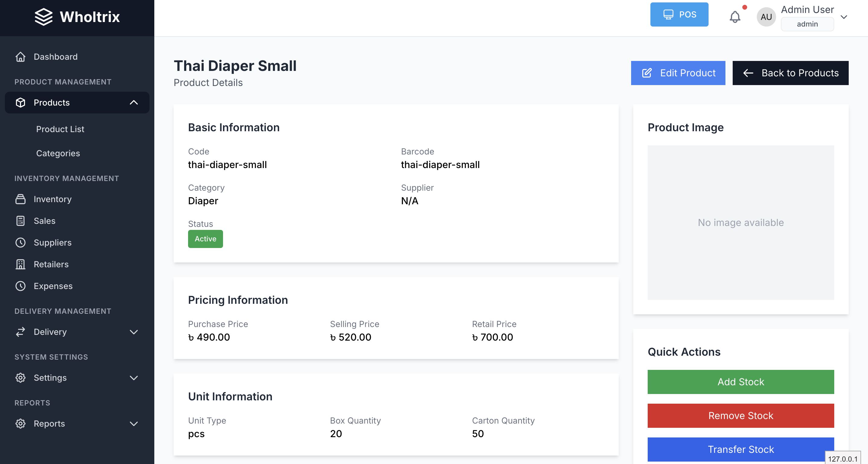The width and height of the screenshot is (868, 464).
Task: Expand the Settings submenu chevron
Action: click(x=134, y=378)
